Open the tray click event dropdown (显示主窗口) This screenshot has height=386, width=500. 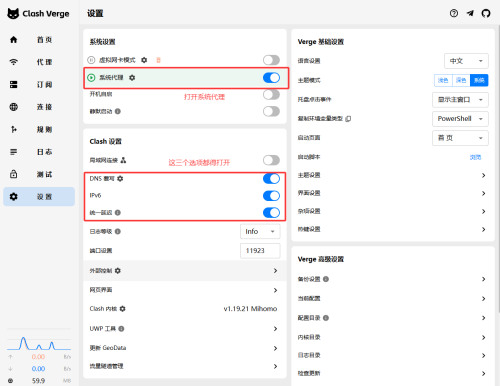460,100
